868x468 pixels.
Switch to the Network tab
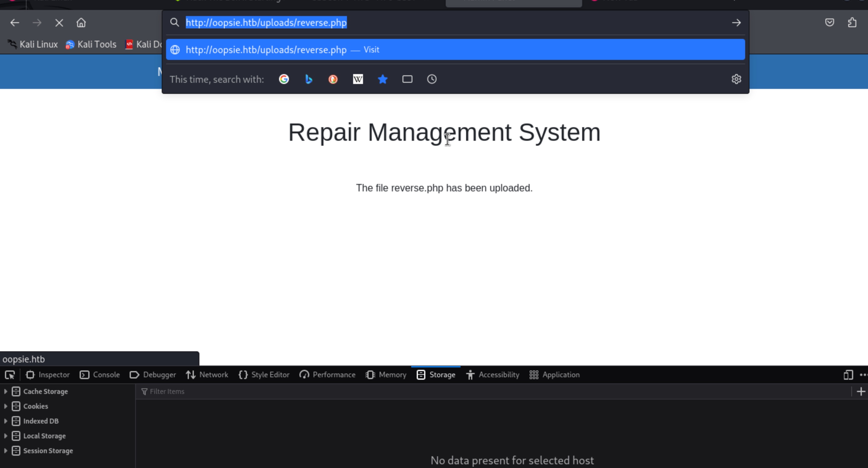(x=207, y=375)
